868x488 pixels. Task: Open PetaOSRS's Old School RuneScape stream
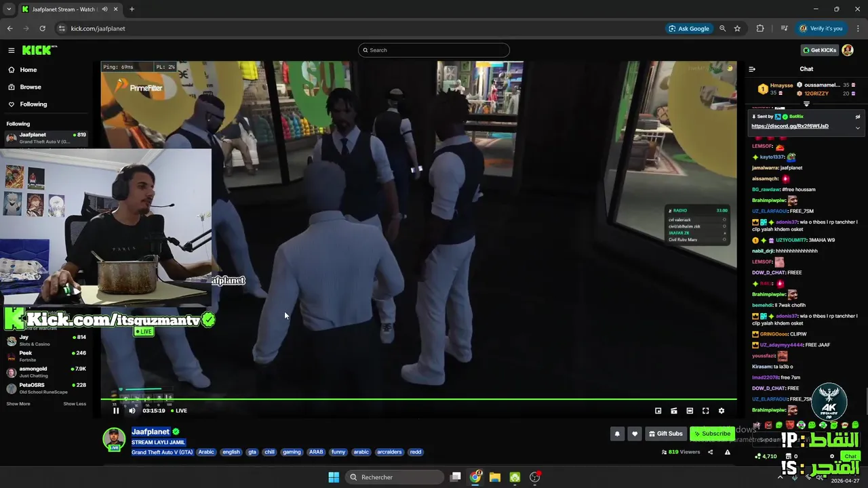tap(46, 388)
